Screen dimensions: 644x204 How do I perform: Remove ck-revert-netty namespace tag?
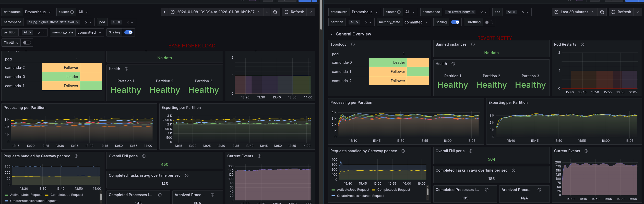472,12
